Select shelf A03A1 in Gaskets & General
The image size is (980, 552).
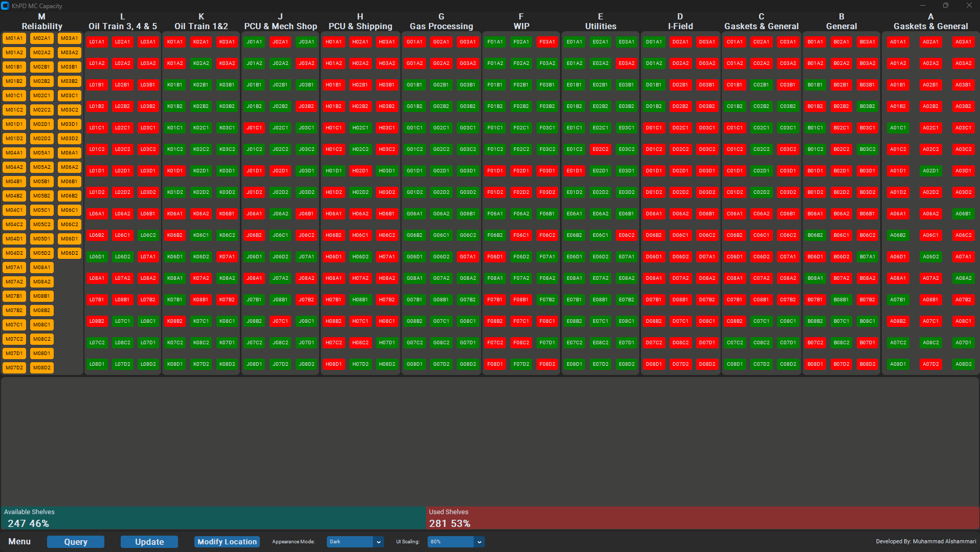[964, 42]
